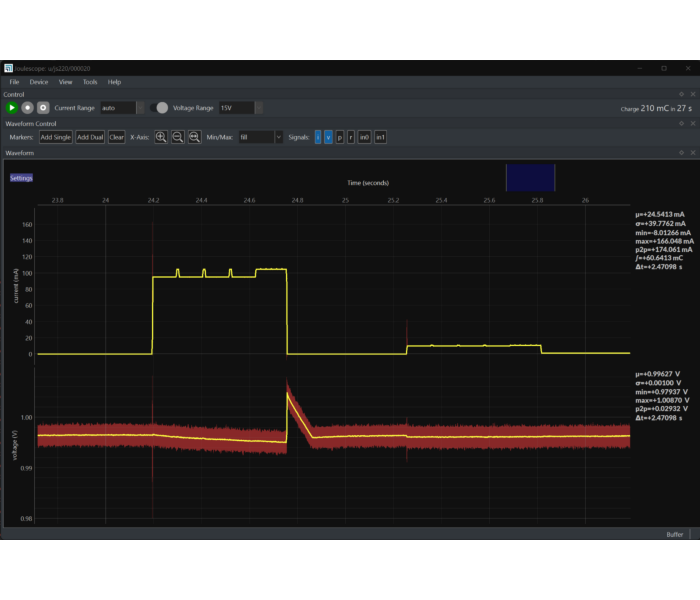This screenshot has width=700, height=600.
Task: Click the 'current (mA)' y-axis label
Action: (x=16, y=286)
